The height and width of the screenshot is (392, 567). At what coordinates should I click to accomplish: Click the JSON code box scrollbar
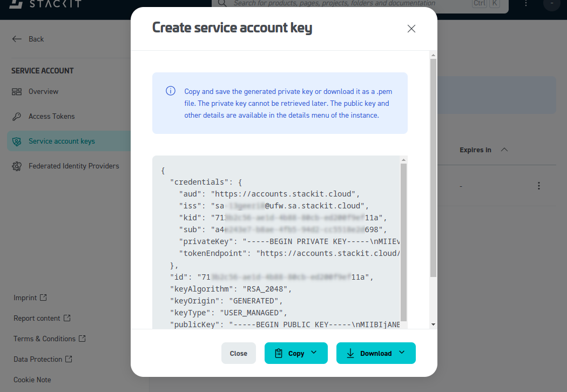[x=403, y=242]
